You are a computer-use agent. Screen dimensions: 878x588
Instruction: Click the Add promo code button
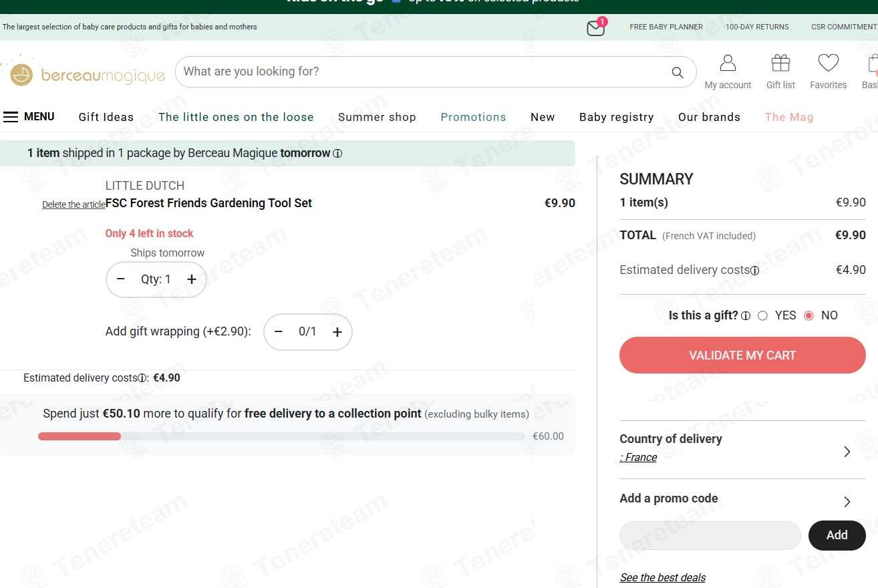pos(837,535)
